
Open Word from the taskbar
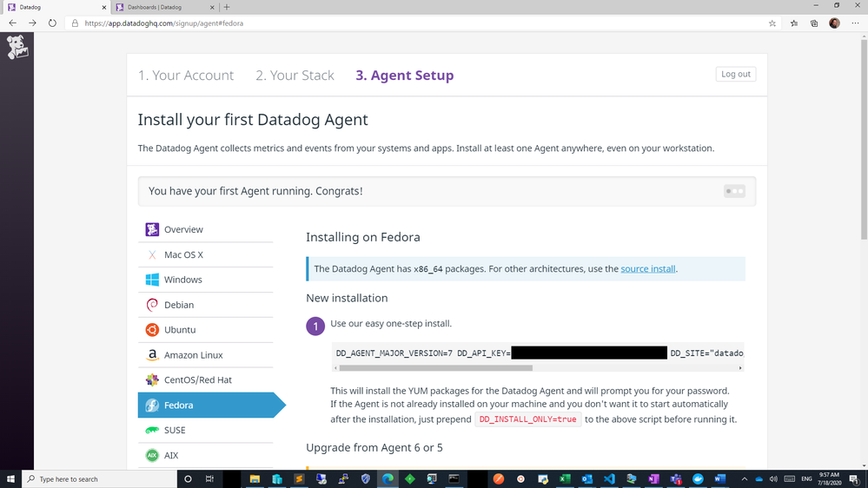tap(720, 479)
